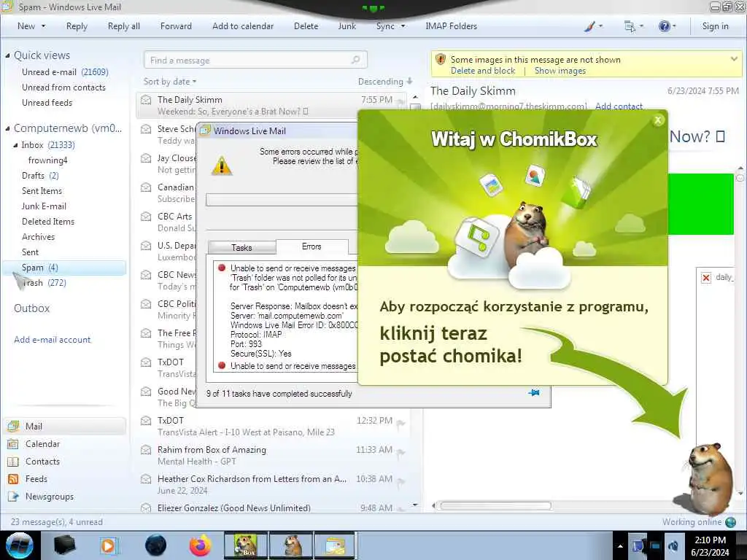Open the frowning4 subfolder
The width and height of the screenshot is (747, 560).
pyautogui.click(x=47, y=160)
